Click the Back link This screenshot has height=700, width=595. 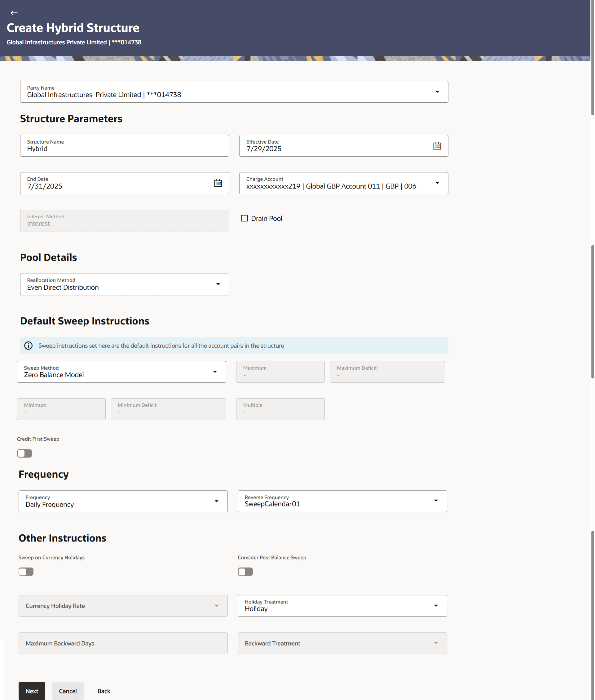click(x=104, y=691)
